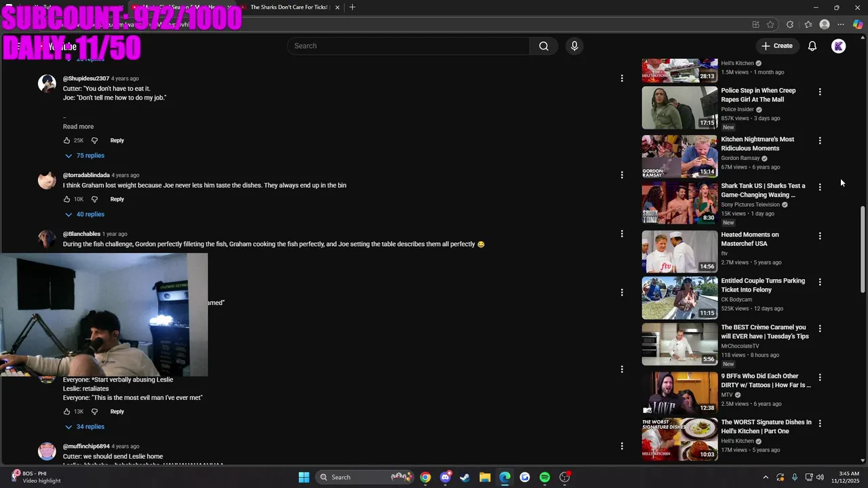Open more options for Heated Moments video
Viewport: 868px width, 488px height.
[820, 236]
